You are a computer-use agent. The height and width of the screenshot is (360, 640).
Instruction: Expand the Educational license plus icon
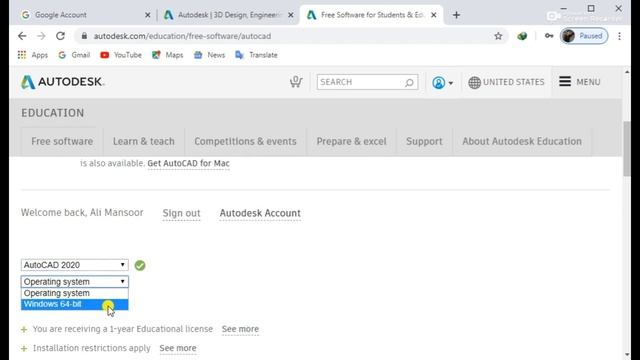click(x=24, y=329)
